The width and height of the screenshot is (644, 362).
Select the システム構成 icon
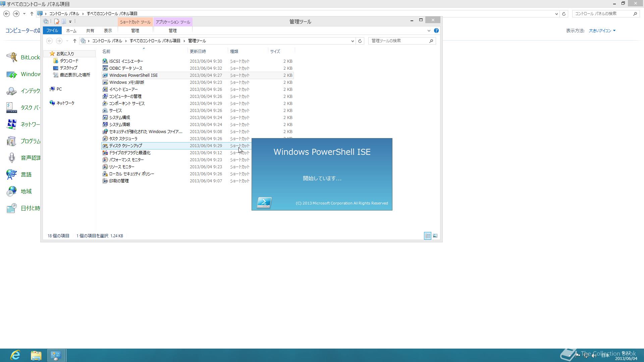(105, 118)
